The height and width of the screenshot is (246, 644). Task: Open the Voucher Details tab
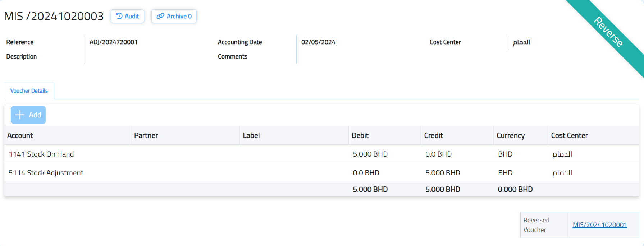[29, 91]
